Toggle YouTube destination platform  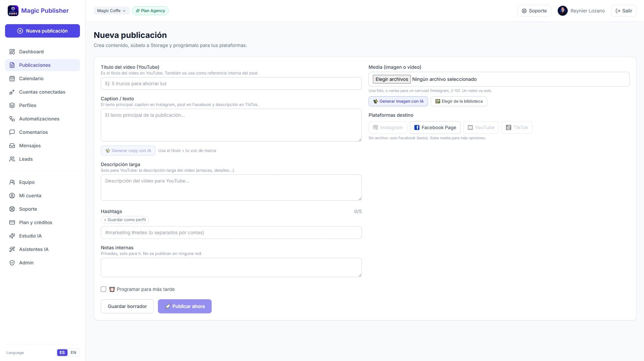tap(481, 127)
